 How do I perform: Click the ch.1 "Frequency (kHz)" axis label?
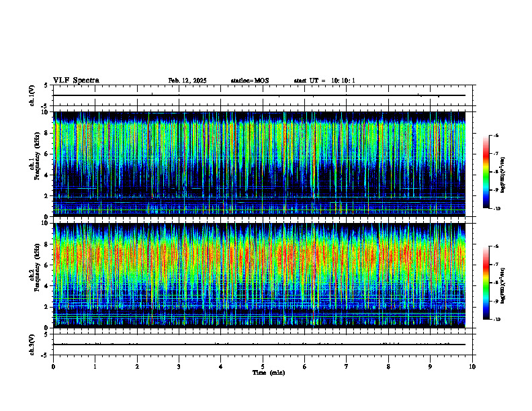click(x=37, y=154)
